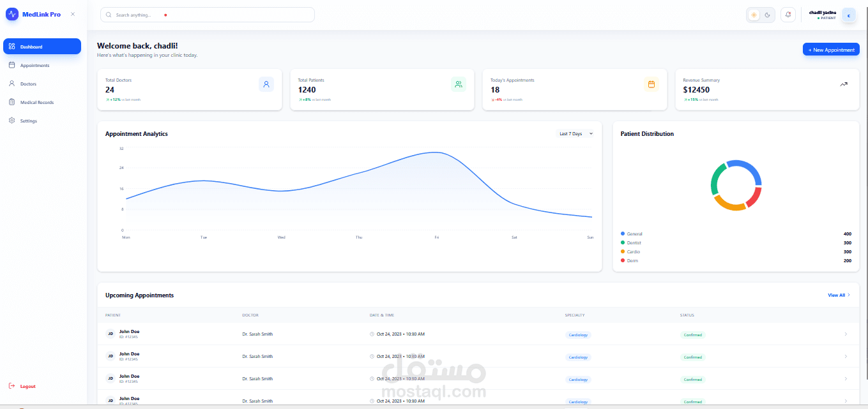The width and height of the screenshot is (868, 409).
Task: Click the Medical Records clipboard icon
Action: tap(12, 102)
